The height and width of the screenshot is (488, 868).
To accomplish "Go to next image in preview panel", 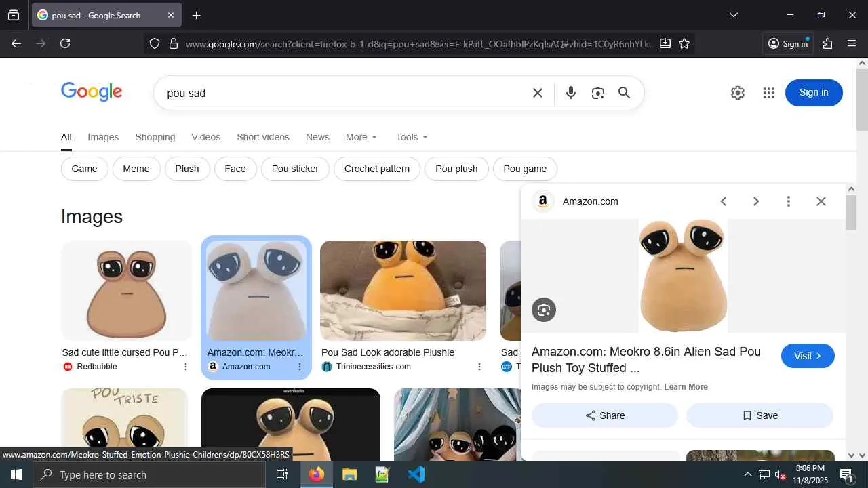I will pyautogui.click(x=756, y=201).
